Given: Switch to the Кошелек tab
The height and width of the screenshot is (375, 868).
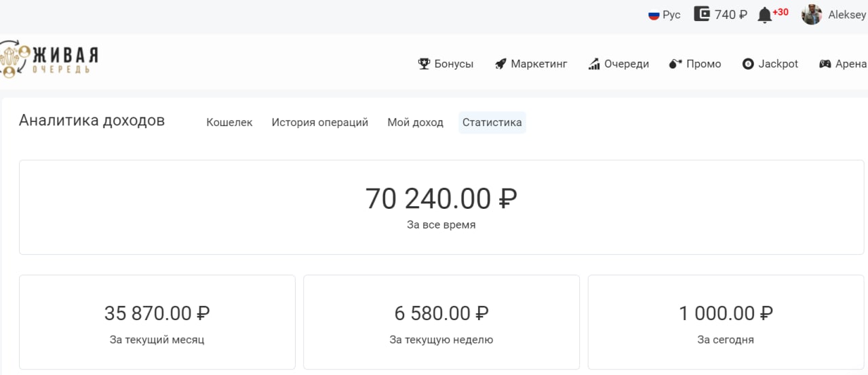Looking at the screenshot, I should 229,123.
